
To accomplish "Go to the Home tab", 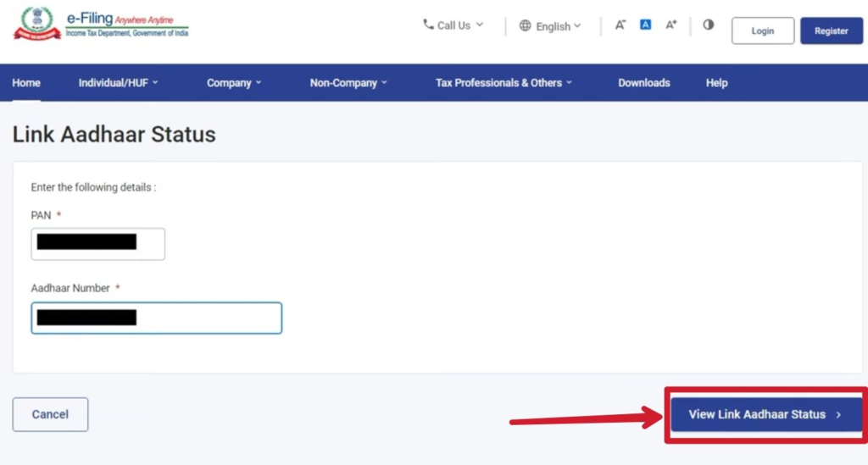I will [26, 83].
